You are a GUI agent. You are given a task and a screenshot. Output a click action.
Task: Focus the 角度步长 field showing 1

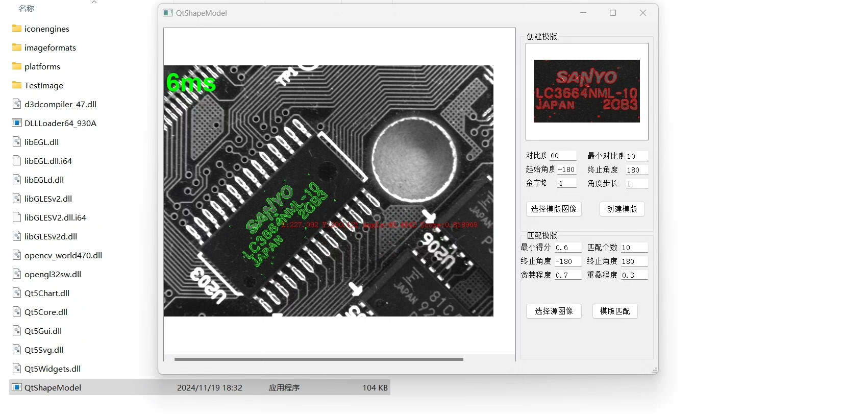pyautogui.click(x=637, y=183)
